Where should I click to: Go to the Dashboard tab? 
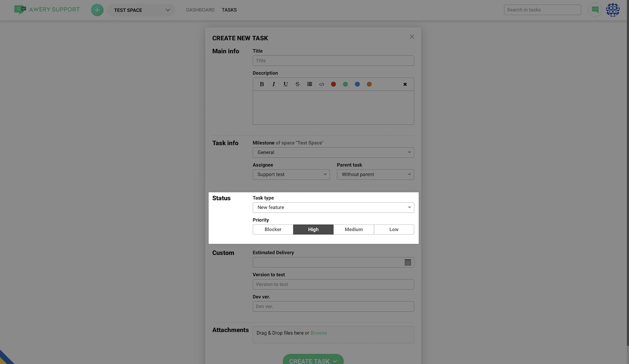point(200,10)
